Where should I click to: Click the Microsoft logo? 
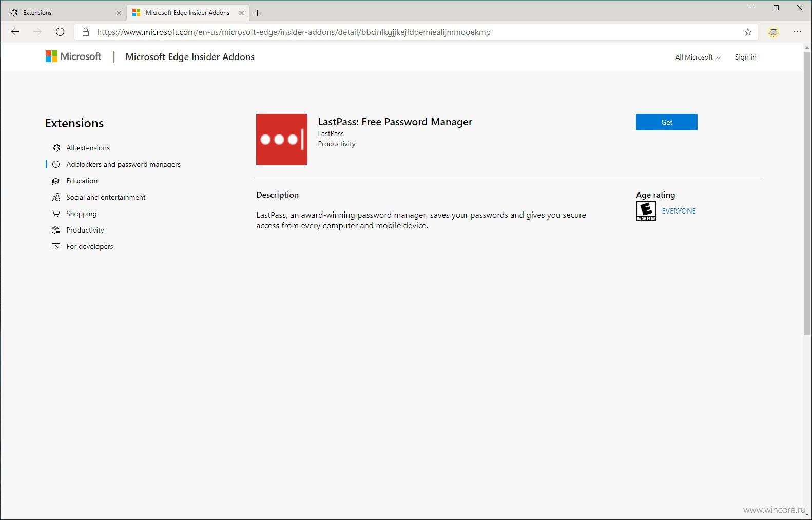[x=73, y=56]
